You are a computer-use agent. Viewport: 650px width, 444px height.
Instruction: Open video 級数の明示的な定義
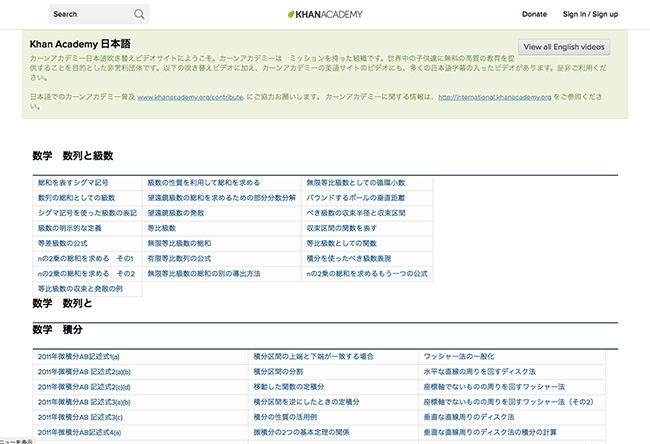pyautogui.click(x=70, y=228)
